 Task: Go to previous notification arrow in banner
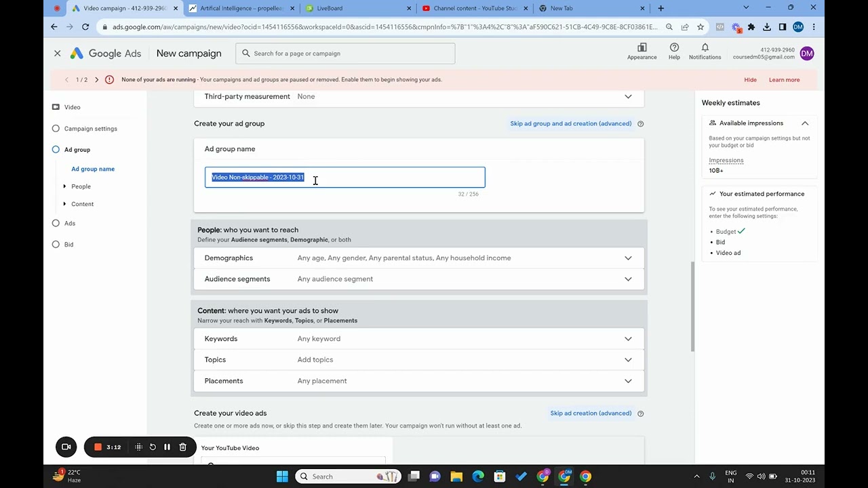click(x=66, y=80)
